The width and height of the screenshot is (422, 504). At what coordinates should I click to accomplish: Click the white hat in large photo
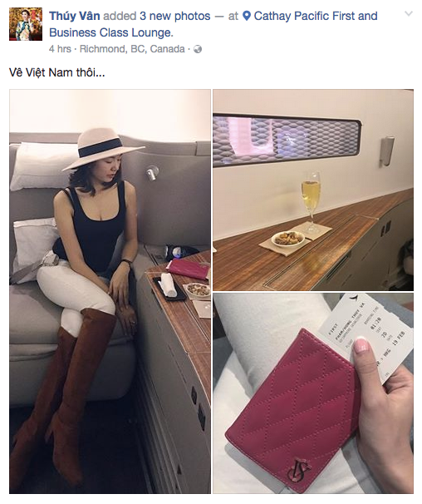[103, 147]
